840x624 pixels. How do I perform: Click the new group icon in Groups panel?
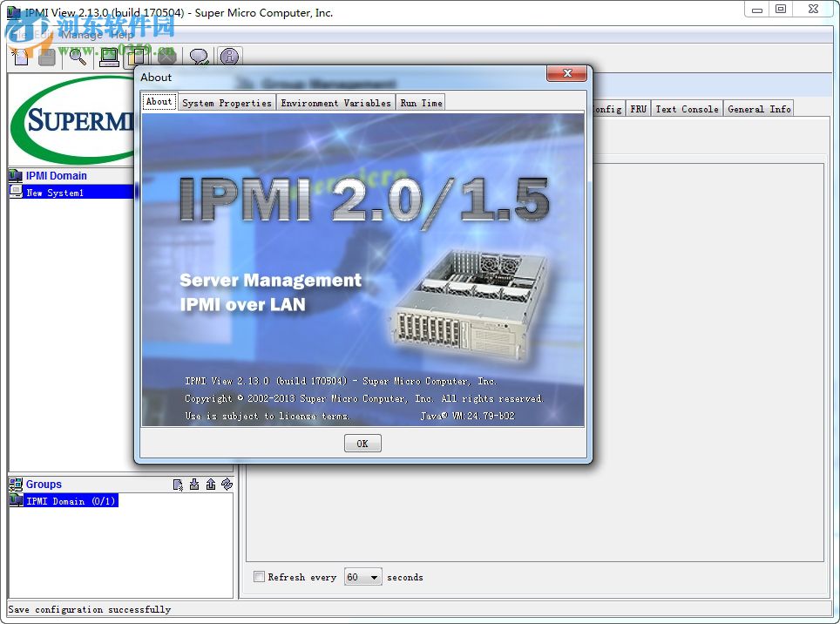(x=178, y=485)
